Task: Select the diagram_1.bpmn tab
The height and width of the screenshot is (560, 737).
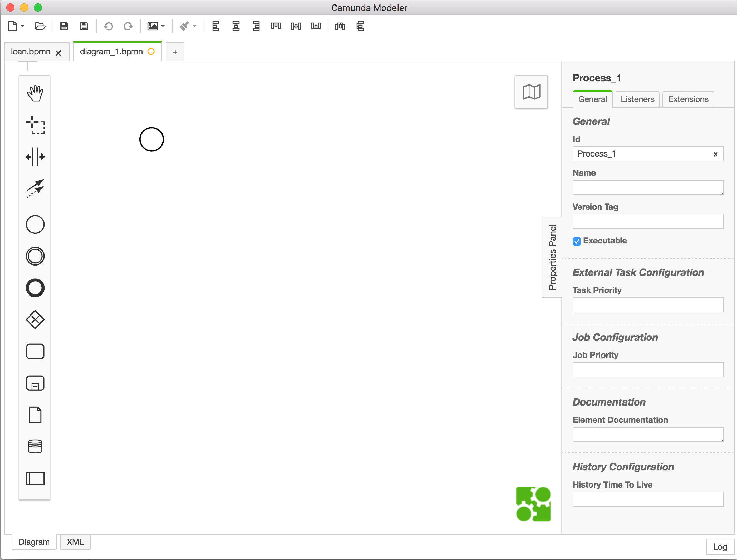Action: (x=111, y=52)
